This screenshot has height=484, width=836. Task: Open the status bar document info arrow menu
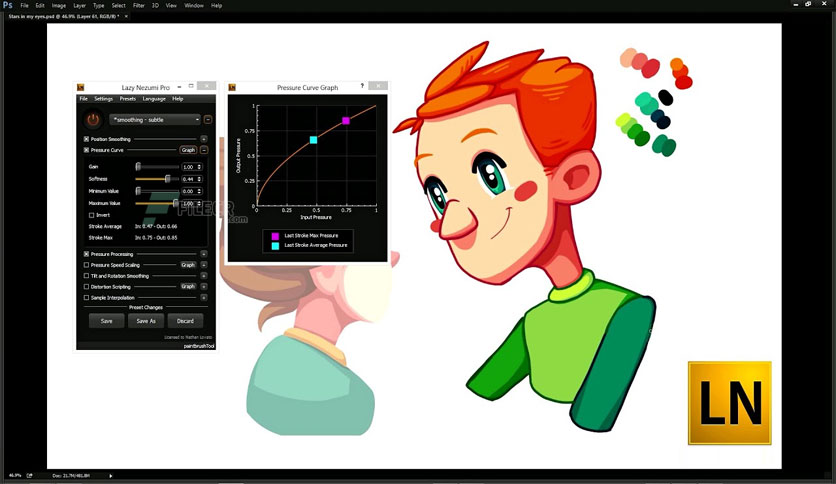(111, 475)
